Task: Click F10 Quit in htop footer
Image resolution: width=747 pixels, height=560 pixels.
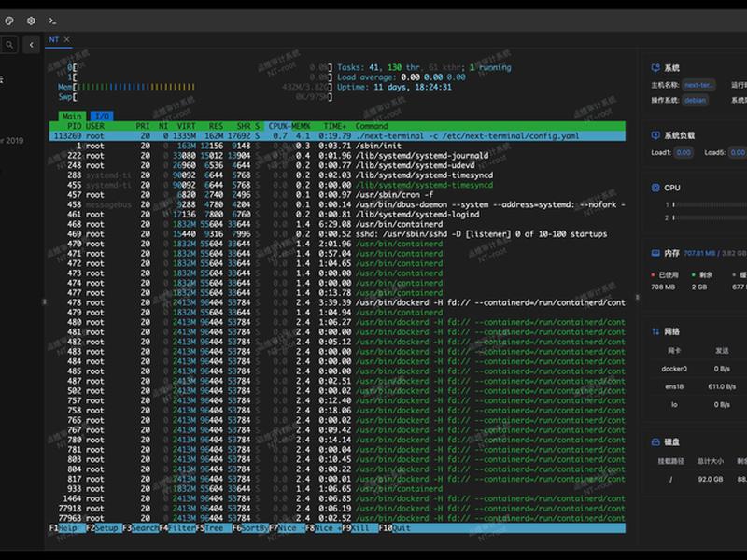Action: point(395,528)
